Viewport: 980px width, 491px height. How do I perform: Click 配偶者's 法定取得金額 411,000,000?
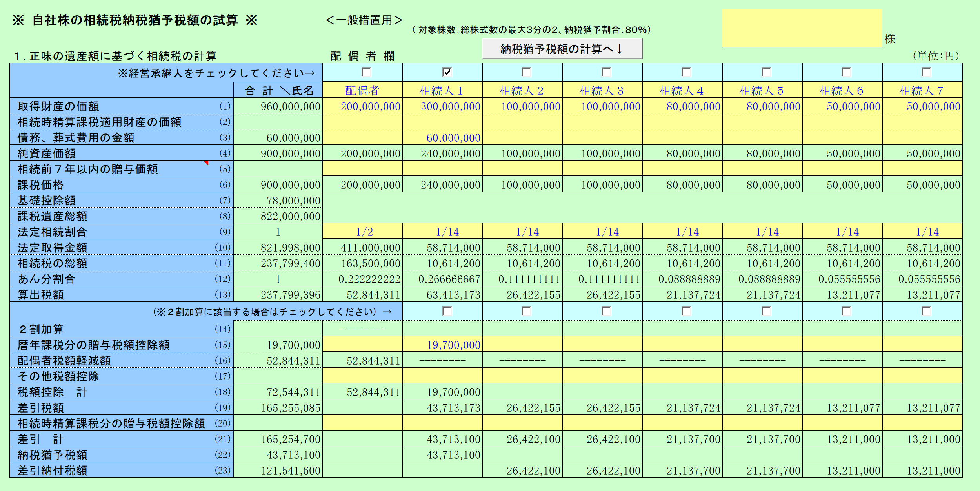pyautogui.click(x=362, y=247)
